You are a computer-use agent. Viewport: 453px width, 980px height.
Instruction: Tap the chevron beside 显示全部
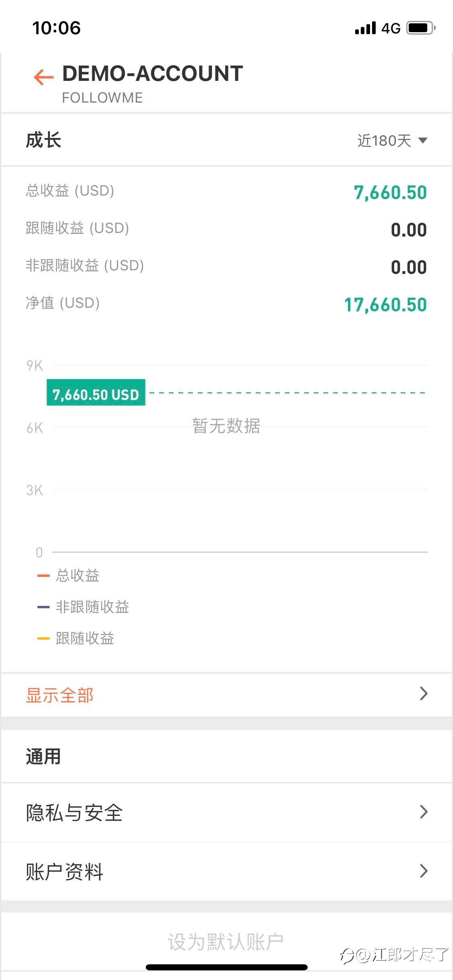pyautogui.click(x=424, y=694)
